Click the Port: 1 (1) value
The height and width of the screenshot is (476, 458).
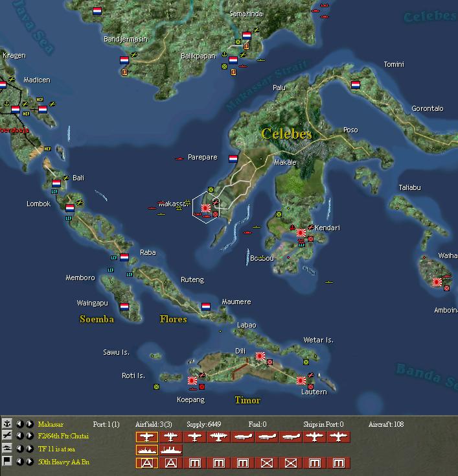tap(106, 424)
